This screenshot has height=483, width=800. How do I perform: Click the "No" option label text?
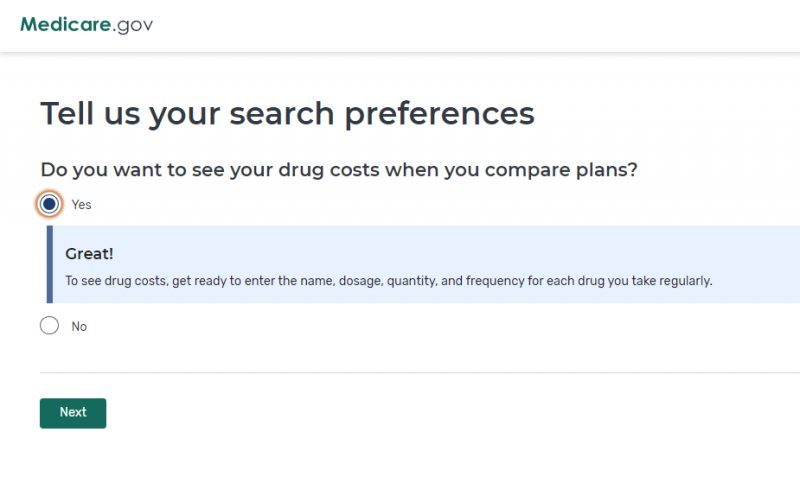coord(79,326)
